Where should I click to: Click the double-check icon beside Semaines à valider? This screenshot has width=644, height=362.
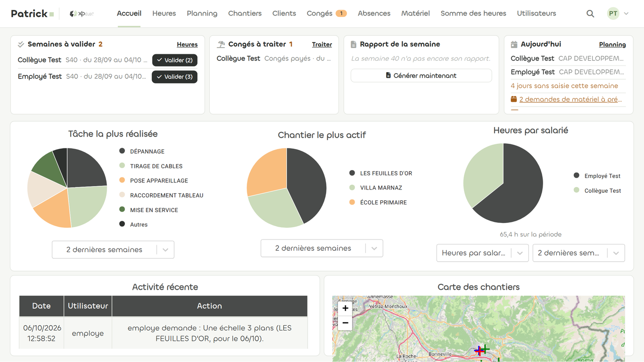pos(21,44)
